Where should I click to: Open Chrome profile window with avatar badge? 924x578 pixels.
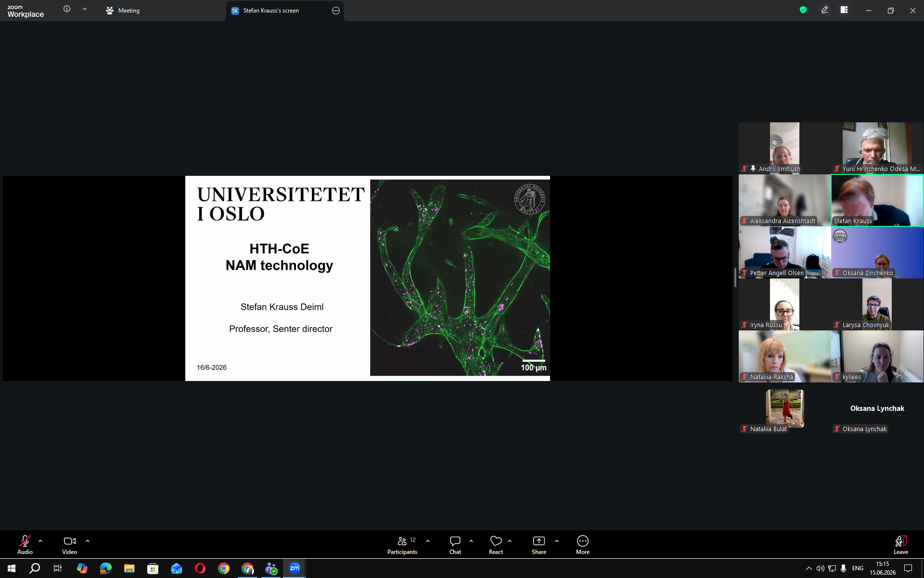click(247, 568)
